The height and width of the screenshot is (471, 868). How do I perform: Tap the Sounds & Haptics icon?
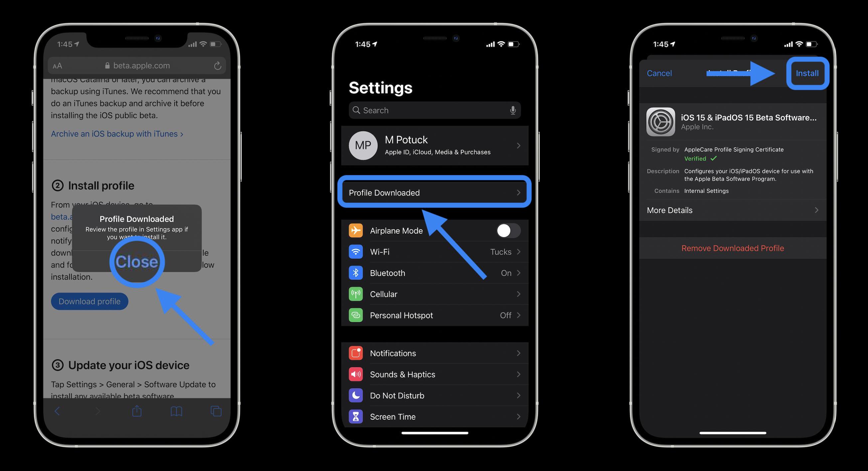[x=356, y=374]
